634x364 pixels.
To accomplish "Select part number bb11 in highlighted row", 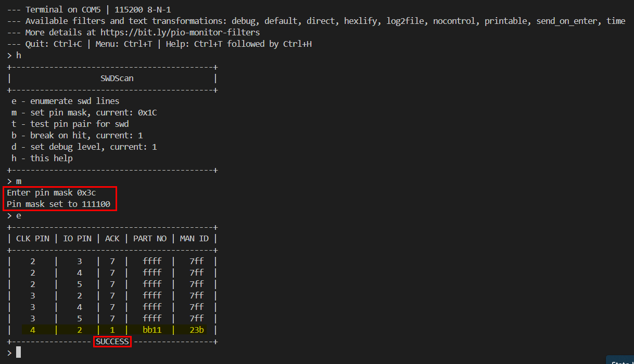I will (x=152, y=330).
